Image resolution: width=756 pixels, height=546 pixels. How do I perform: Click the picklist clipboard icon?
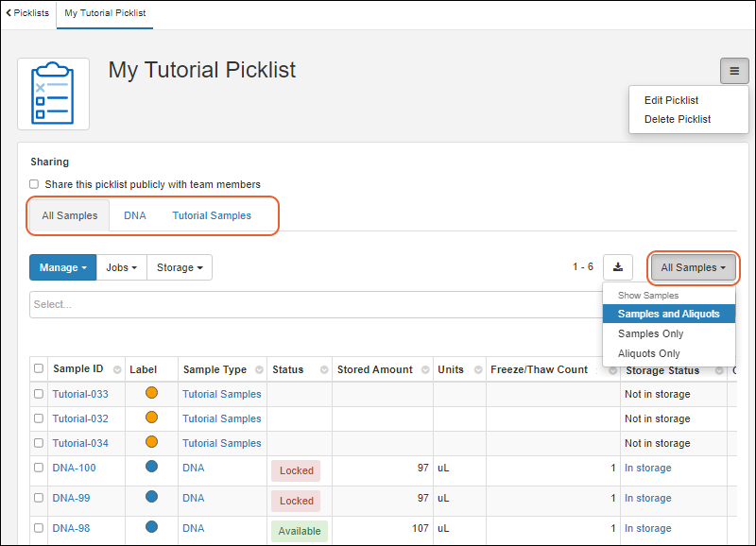pos(54,94)
